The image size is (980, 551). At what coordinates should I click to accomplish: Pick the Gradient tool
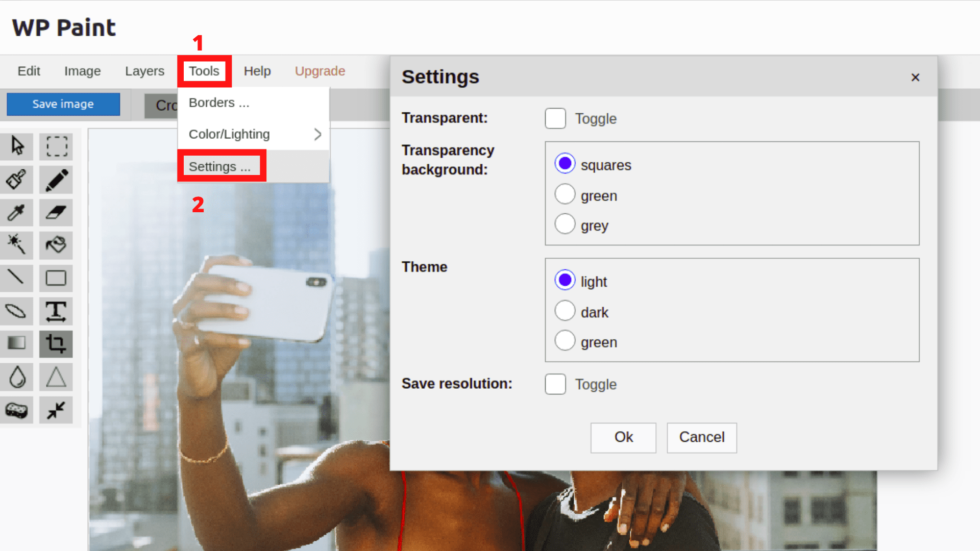point(17,344)
